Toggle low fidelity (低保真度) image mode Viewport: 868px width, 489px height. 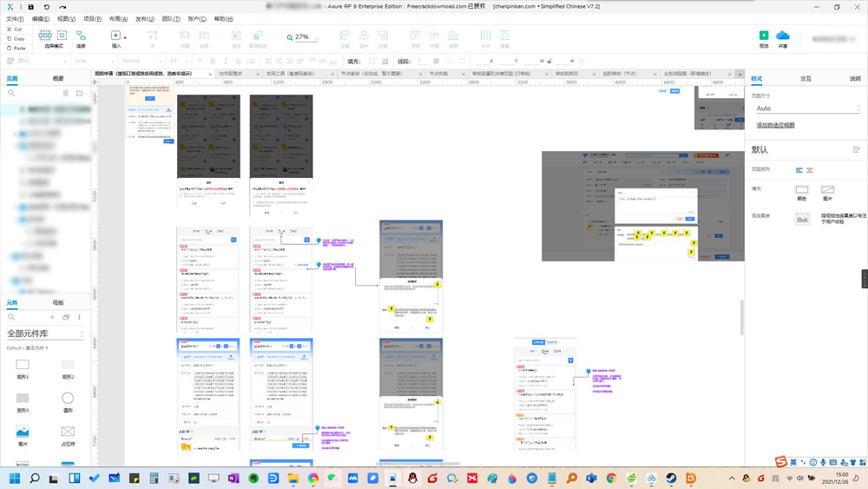(x=801, y=219)
